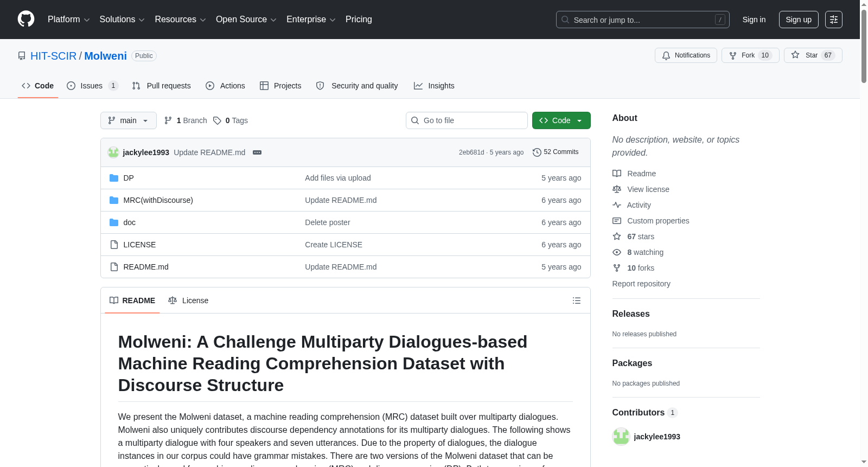This screenshot has width=868, height=467.
Task: Click the Search or jump to field
Action: click(643, 20)
